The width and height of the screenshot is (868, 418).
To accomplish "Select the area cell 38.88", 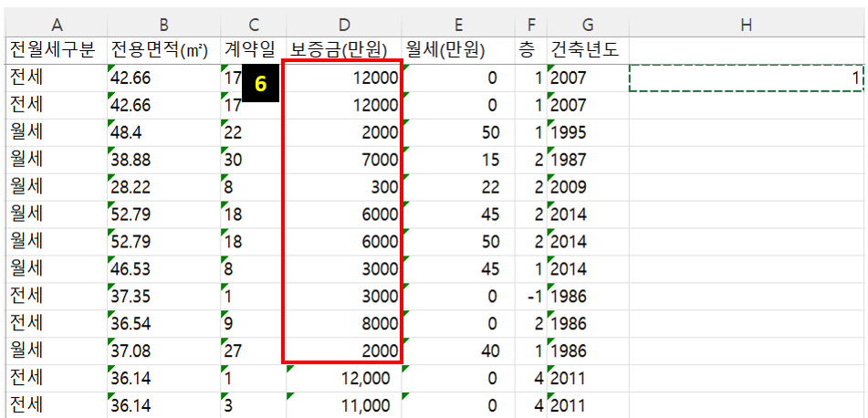I will pyautogui.click(x=163, y=160).
